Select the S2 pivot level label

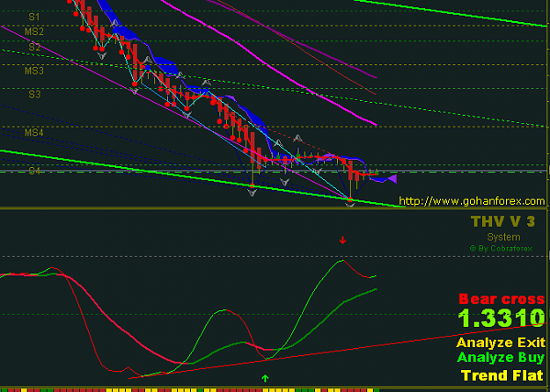34,47
